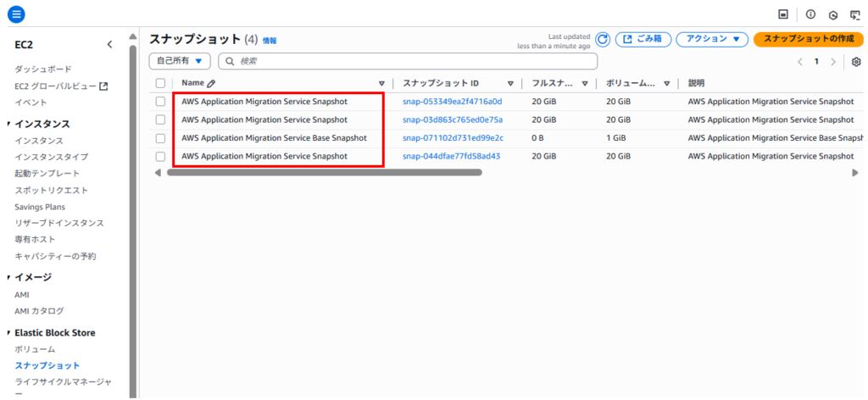
Task: Click the sidebar scroll up arrow
Action: (132, 36)
